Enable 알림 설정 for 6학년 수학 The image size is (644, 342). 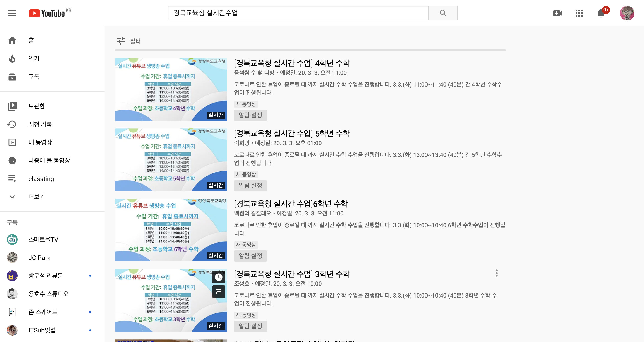pyautogui.click(x=250, y=256)
